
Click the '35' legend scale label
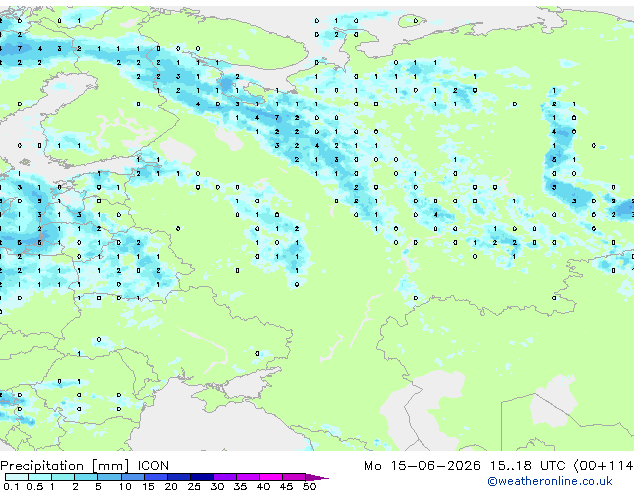240,486
